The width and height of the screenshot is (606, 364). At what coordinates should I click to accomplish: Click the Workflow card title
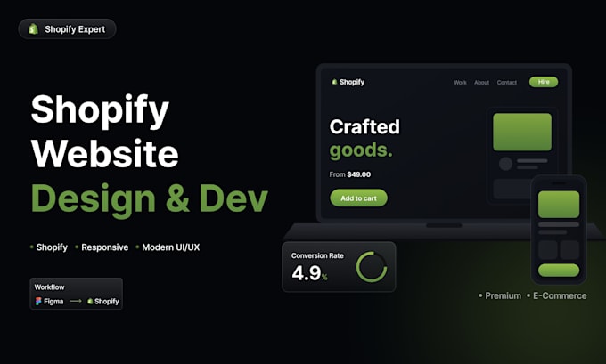[49, 287]
